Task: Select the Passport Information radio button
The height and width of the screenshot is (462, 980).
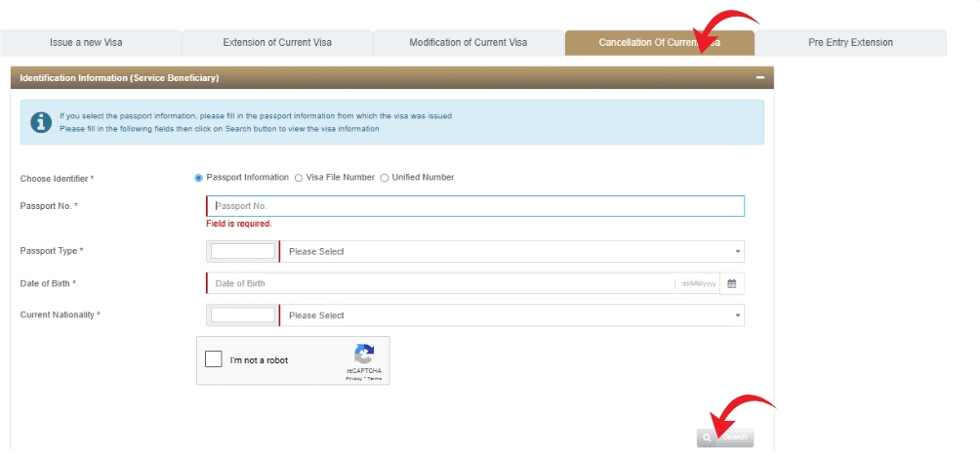Action: pos(199,178)
